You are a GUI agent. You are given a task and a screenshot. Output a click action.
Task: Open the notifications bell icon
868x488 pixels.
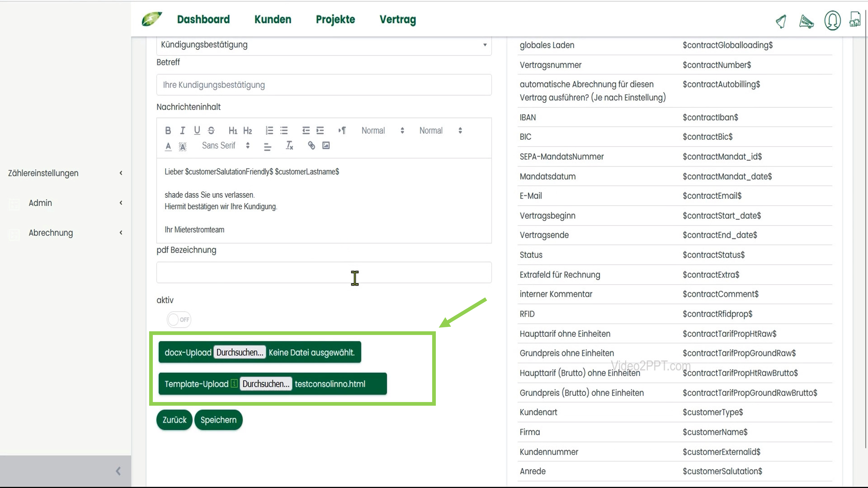pos(781,21)
